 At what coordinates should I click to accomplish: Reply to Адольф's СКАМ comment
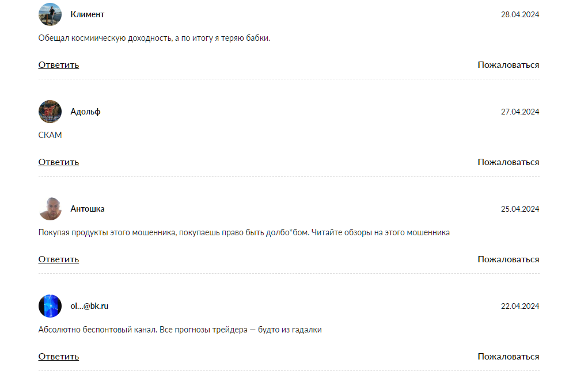pos(59,162)
